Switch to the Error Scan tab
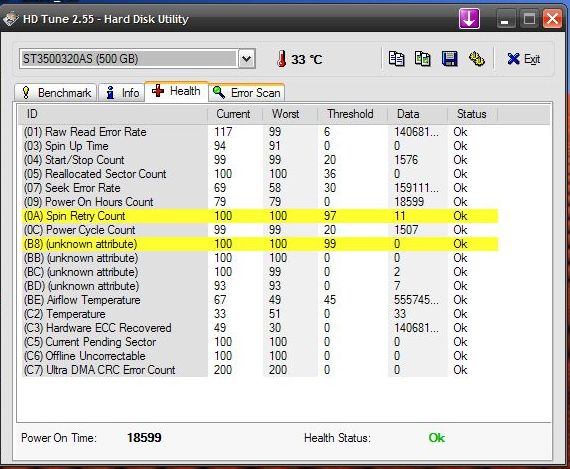The width and height of the screenshot is (570, 469). click(x=247, y=93)
